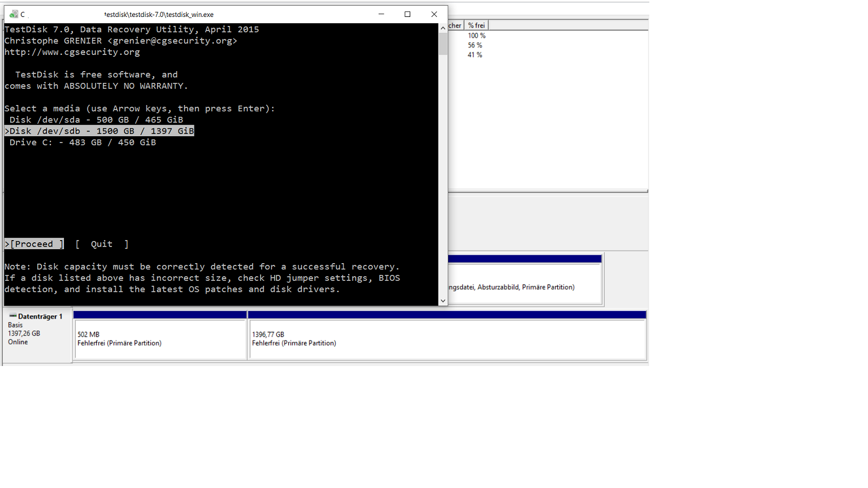Select Drive C: 483 GB entry

83,142
